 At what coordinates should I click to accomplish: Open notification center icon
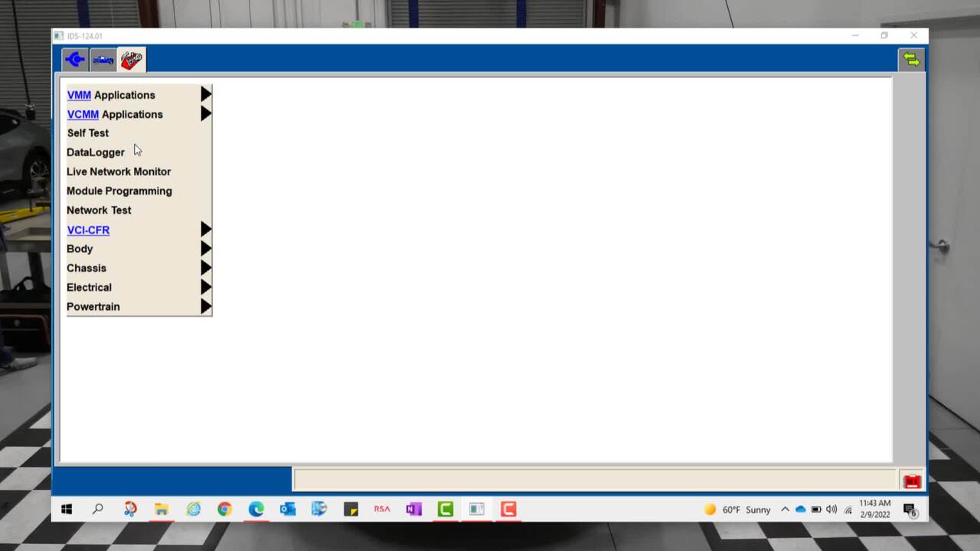[910, 510]
